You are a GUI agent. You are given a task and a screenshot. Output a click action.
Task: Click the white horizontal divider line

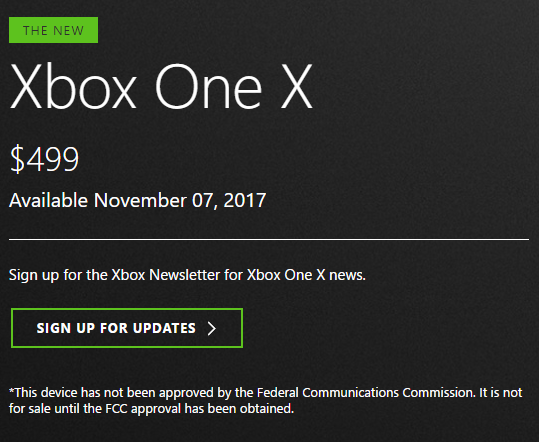click(x=269, y=239)
